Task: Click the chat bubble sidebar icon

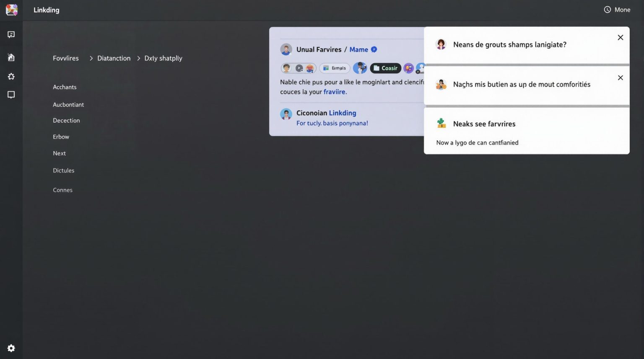Action: pos(11,95)
